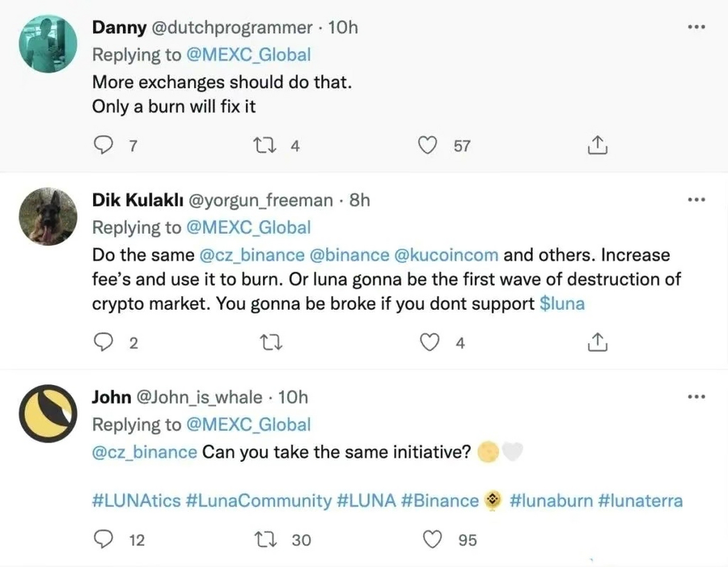The image size is (728, 567).
Task: View Dik Kulaklı's dog profile picture
Action: (48, 217)
